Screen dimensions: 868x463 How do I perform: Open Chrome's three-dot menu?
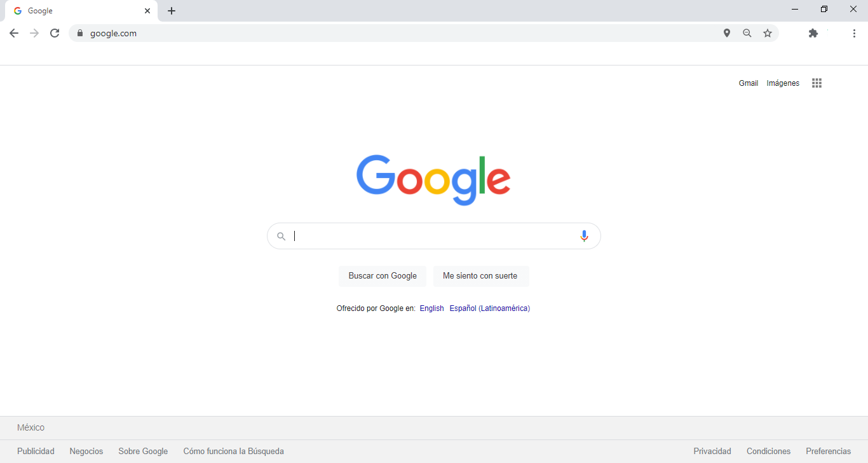click(854, 33)
